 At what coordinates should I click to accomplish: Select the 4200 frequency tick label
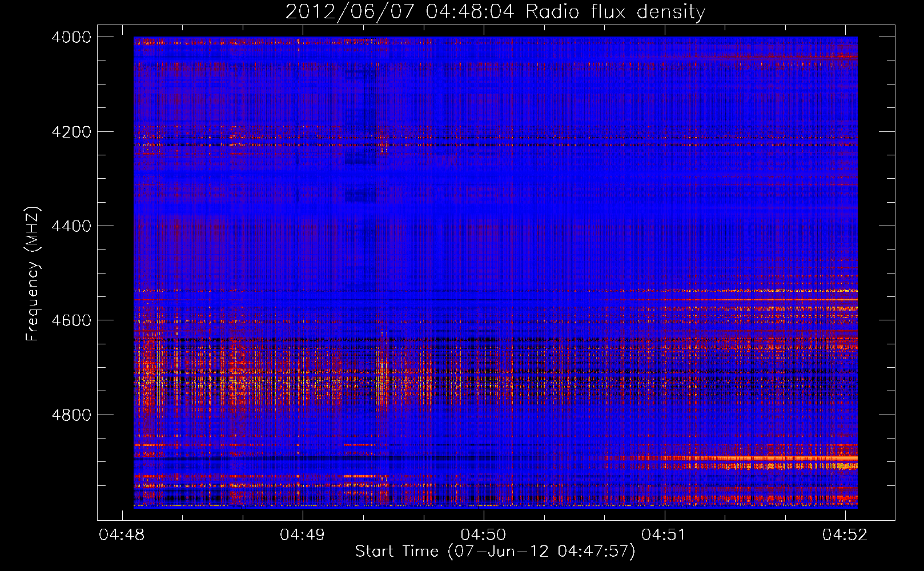[71, 132]
